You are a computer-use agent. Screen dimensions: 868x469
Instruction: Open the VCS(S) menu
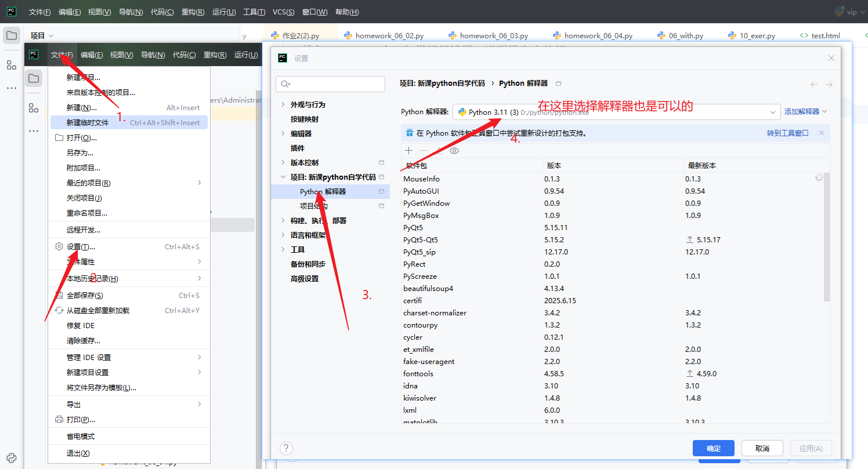click(x=283, y=12)
